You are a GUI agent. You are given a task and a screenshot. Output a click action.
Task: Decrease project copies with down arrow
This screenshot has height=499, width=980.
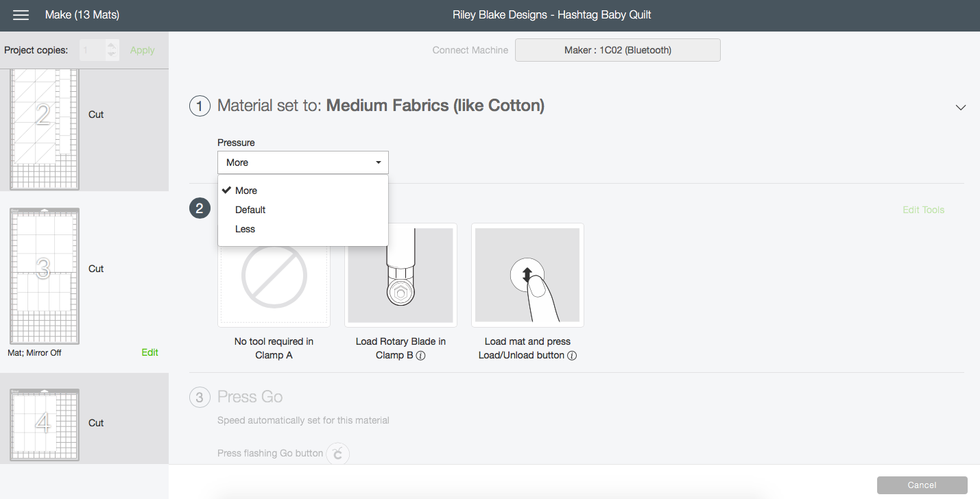tap(112, 55)
